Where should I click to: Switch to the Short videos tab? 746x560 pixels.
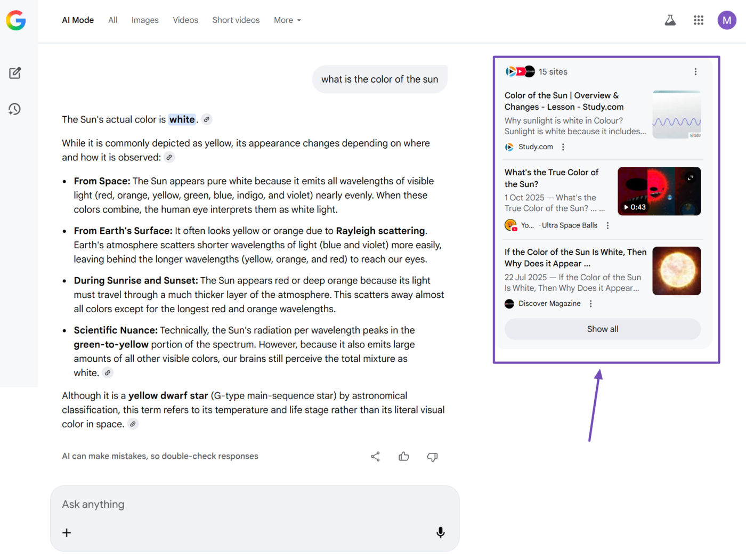click(236, 20)
